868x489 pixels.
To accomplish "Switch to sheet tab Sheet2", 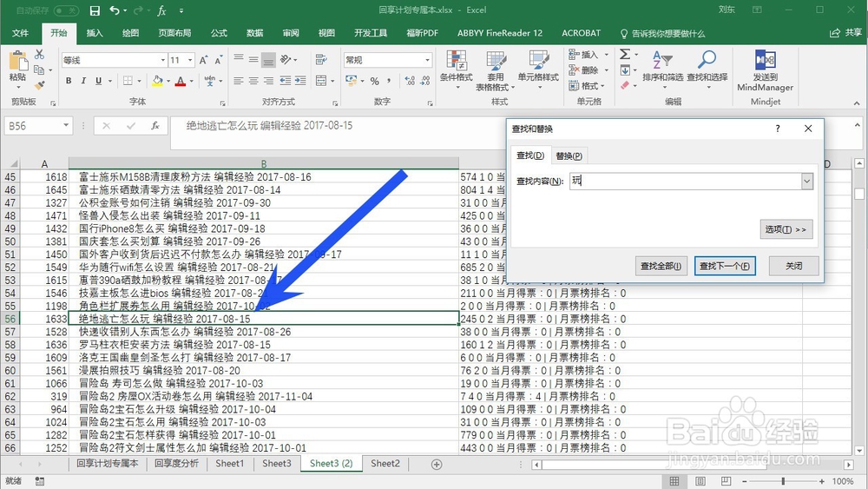I will click(x=385, y=464).
